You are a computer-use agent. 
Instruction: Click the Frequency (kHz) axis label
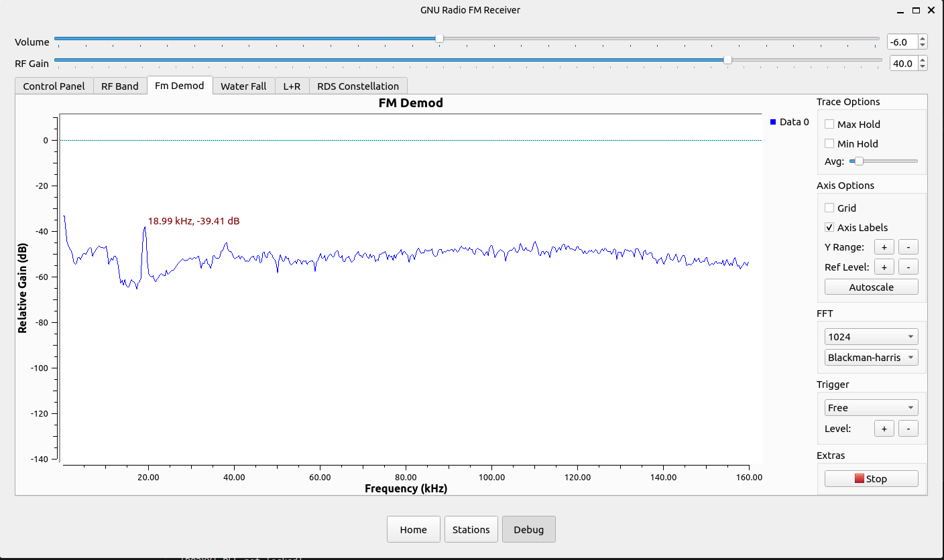point(406,488)
